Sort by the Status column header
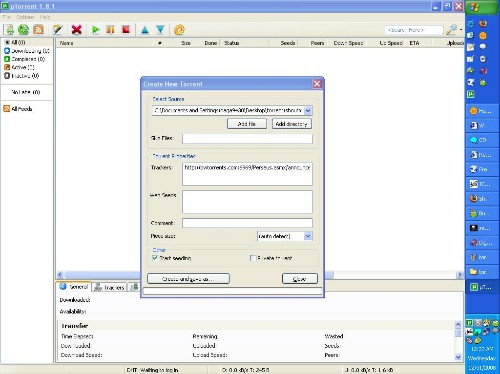The width and height of the screenshot is (500, 374). pos(244,43)
